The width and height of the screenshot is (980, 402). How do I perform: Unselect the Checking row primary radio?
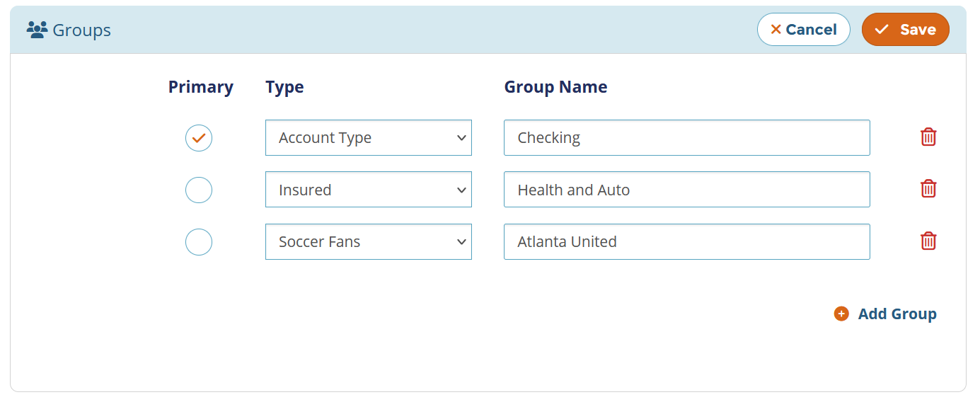pos(199,138)
